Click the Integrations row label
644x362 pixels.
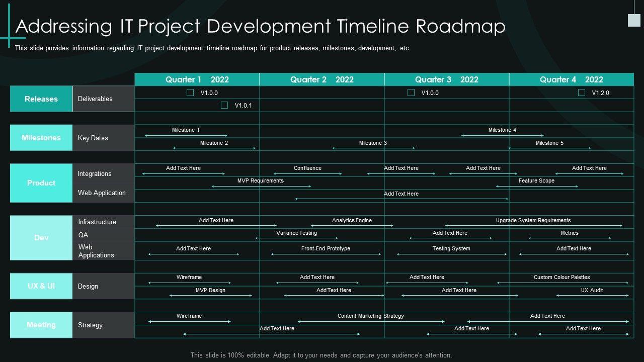point(95,174)
